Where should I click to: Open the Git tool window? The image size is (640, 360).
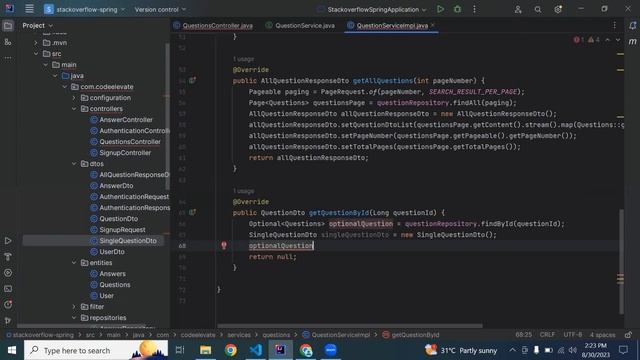click(x=8, y=320)
